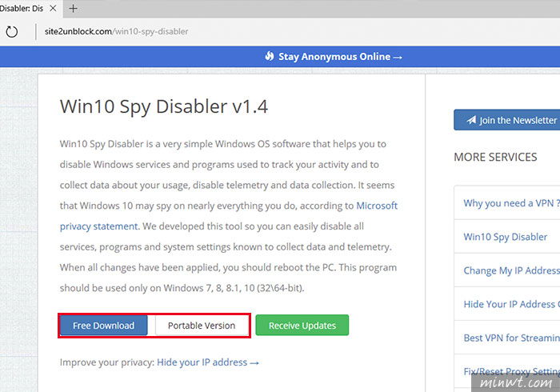Click the browser refresh icon

12,32
